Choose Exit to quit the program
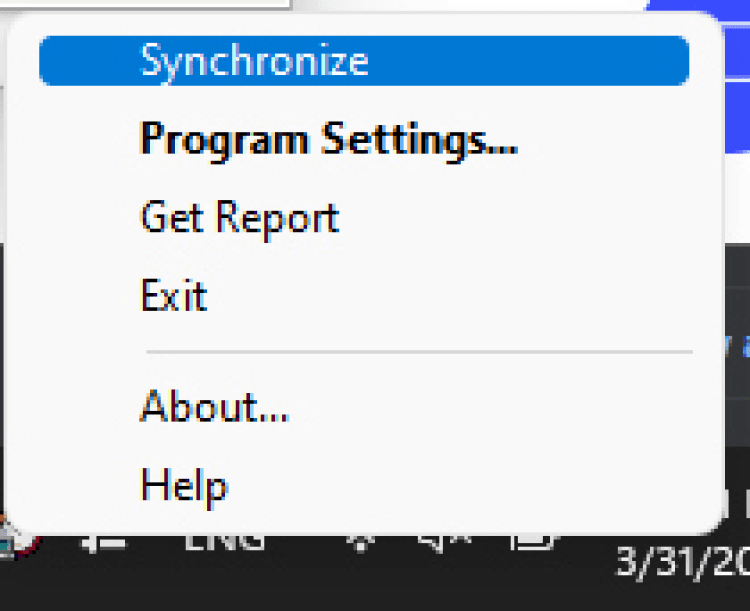This screenshot has height=611, width=750. (x=174, y=296)
